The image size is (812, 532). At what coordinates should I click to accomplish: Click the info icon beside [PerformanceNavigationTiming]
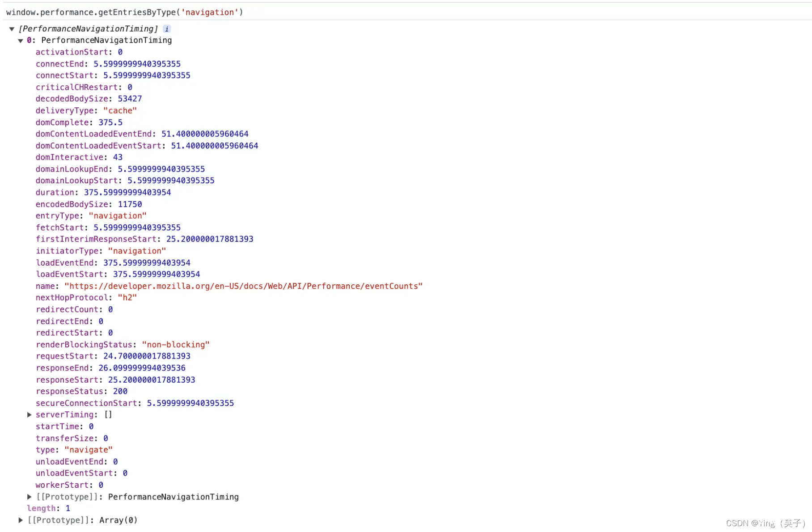167,29
